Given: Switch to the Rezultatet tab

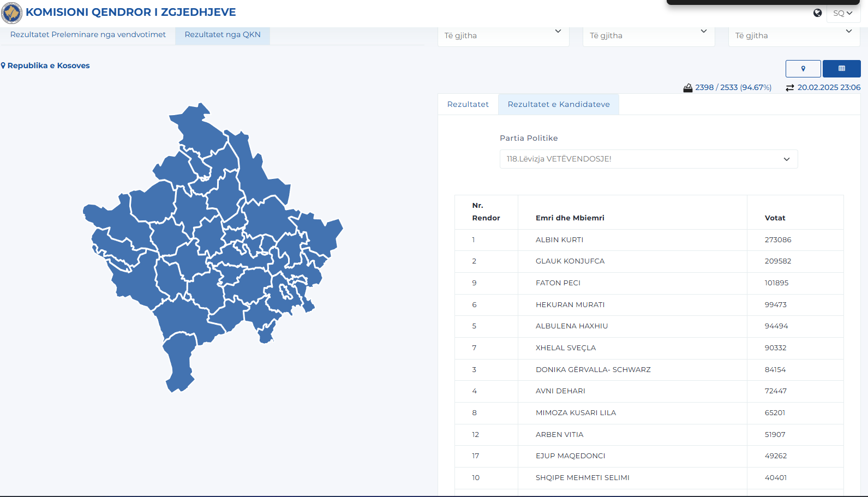Looking at the screenshot, I should (x=468, y=104).
